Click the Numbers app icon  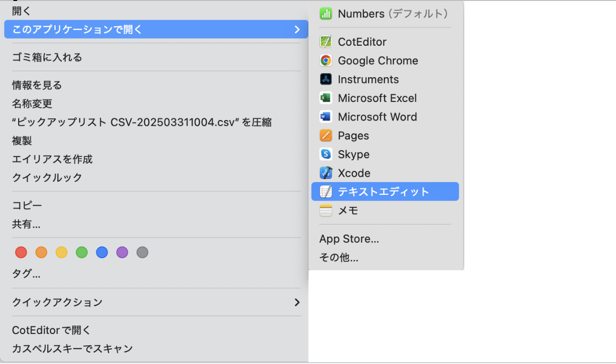click(x=326, y=14)
